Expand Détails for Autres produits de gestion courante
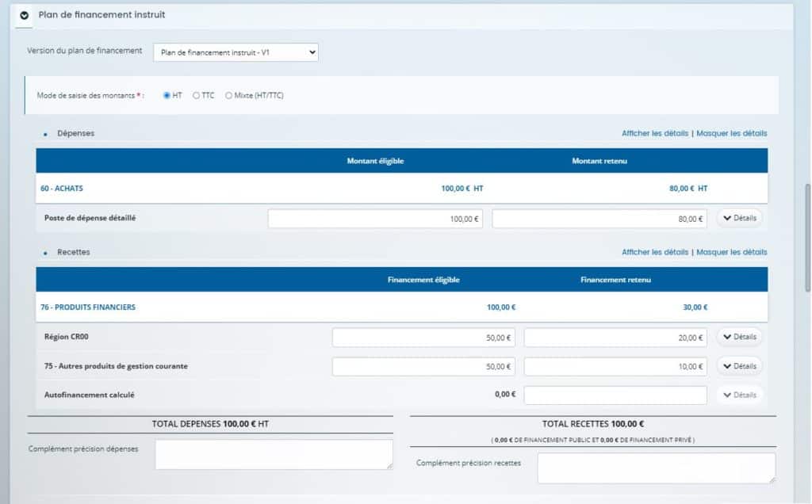Image resolution: width=812 pixels, height=504 pixels. point(740,366)
